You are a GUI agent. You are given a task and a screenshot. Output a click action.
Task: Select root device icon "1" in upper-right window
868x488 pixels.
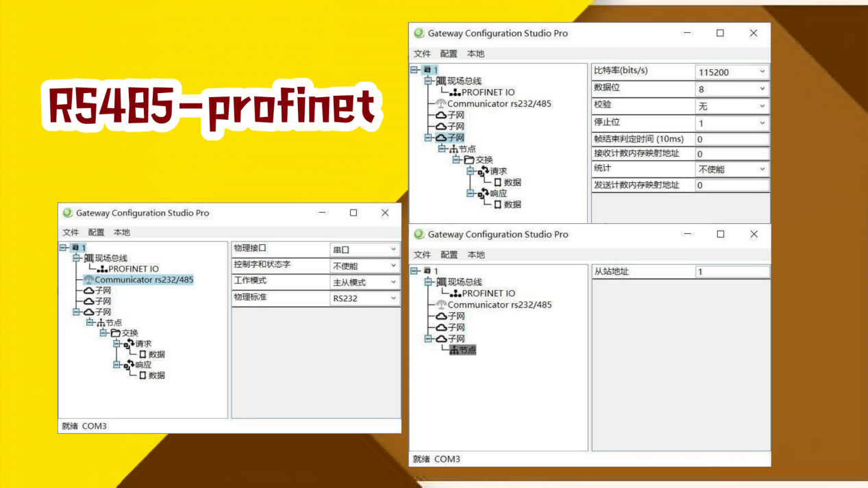427,70
